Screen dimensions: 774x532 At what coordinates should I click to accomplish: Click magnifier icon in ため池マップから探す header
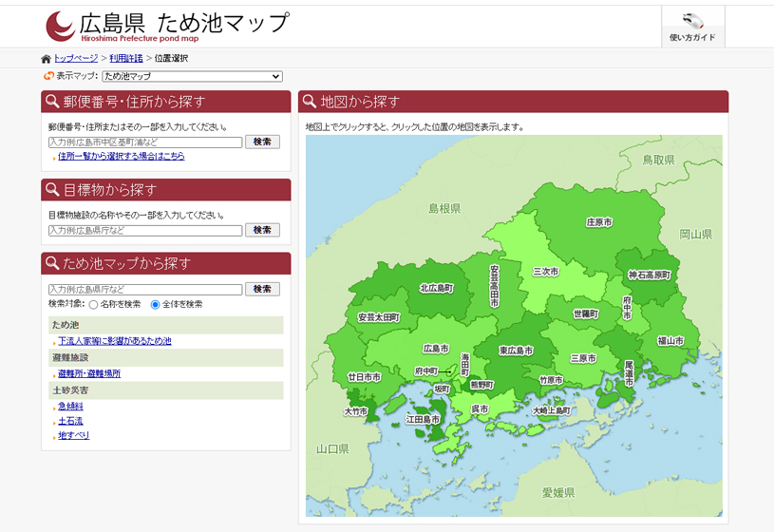pos(52,263)
